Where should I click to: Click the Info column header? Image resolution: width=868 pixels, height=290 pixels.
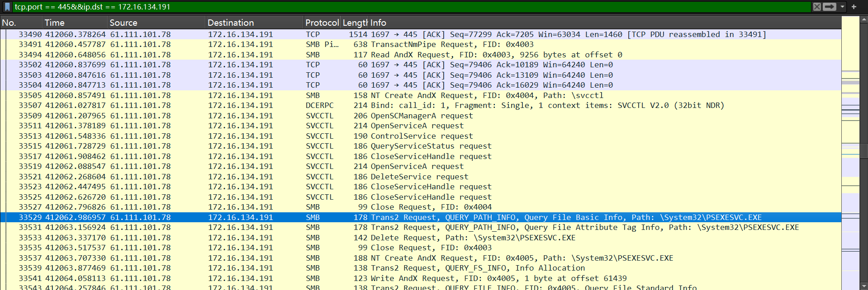pos(605,23)
